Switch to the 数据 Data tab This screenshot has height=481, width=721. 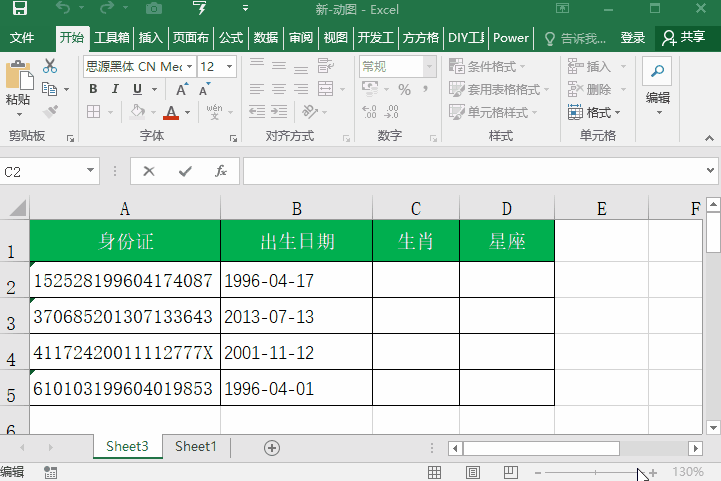266,38
